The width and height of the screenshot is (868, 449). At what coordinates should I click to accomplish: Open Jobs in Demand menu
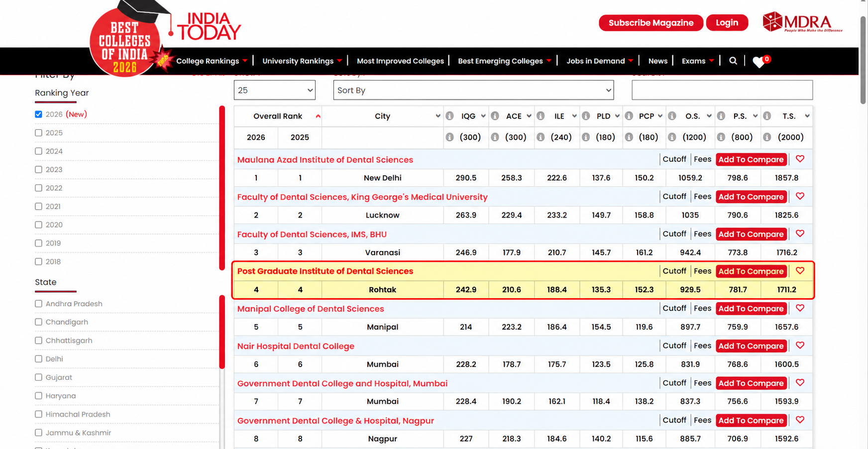pyautogui.click(x=600, y=61)
